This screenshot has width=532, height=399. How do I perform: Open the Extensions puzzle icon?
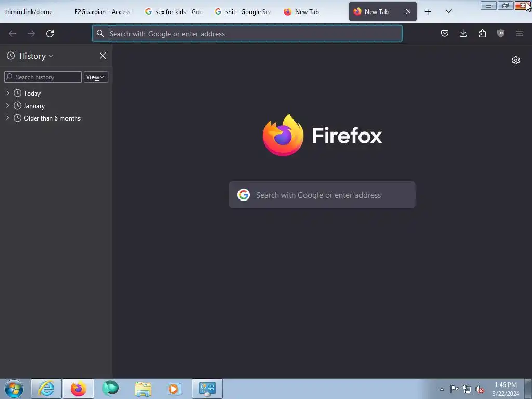pos(482,33)
